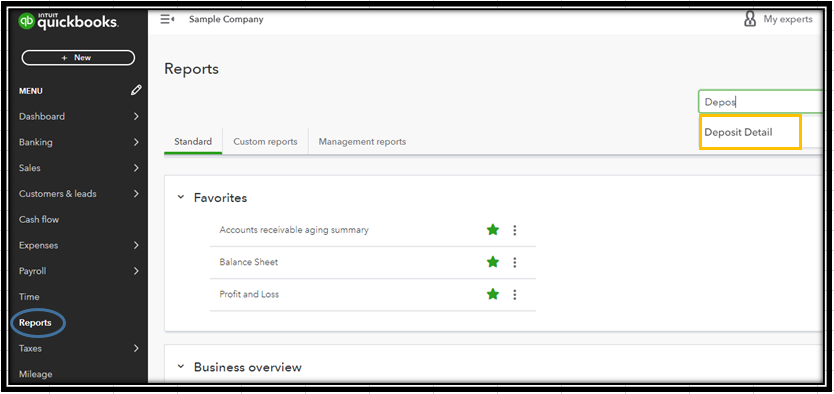Open the Management reports tab

(362, 142)
